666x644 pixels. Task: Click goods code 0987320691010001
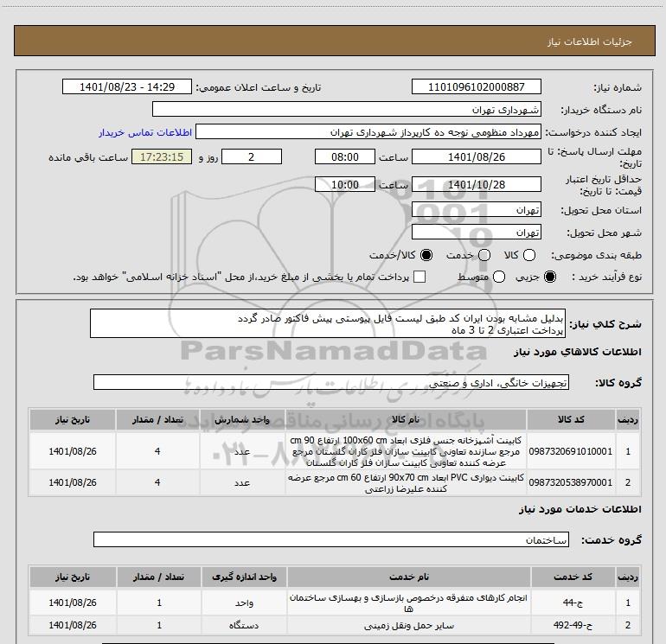pos(571,451)
